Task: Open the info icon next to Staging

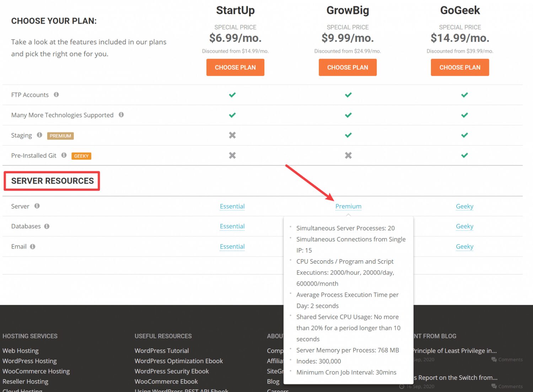Action: [39, 135]
